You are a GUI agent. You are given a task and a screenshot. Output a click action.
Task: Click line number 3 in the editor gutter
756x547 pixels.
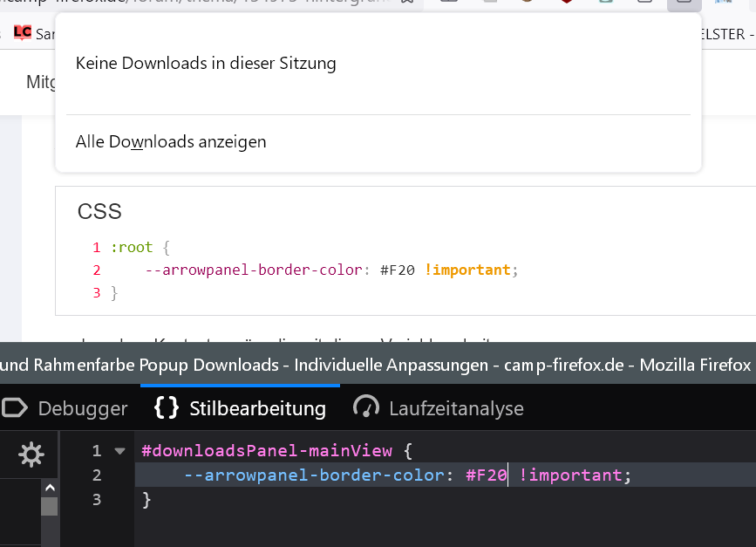(x=97, y=500)
